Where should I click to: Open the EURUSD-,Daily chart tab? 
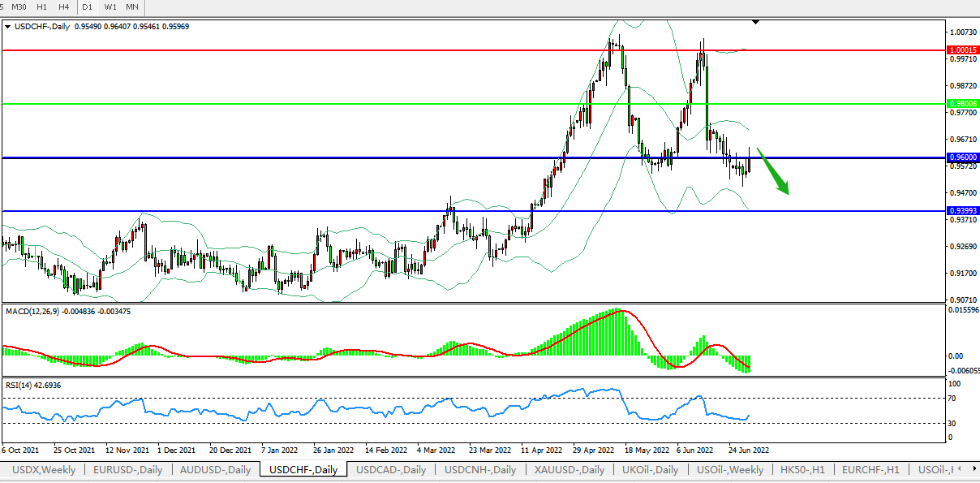click(x=127, y=470)
